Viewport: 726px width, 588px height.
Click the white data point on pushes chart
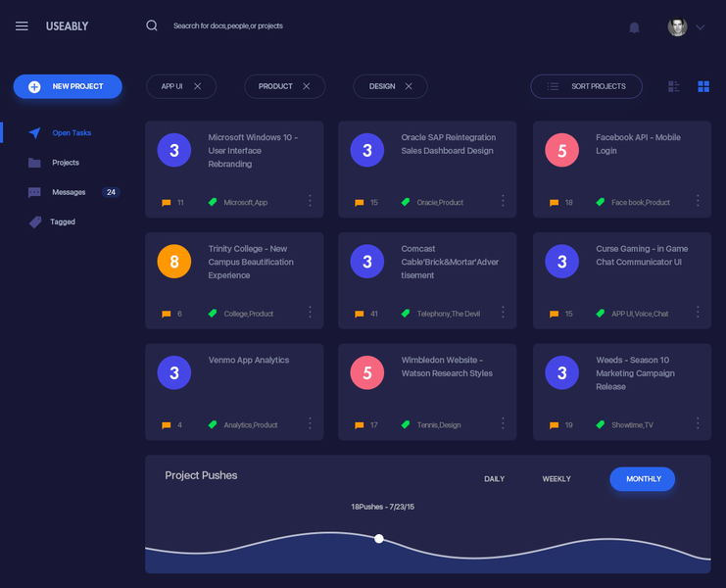[x=379, y=538]
